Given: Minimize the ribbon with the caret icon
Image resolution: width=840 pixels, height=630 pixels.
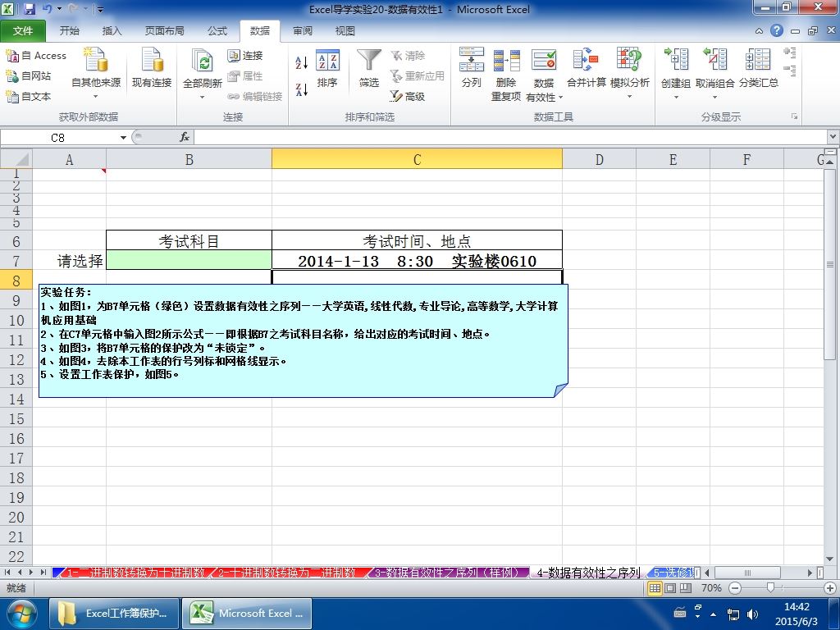Looking at the screenshot, I should (759, 31).
